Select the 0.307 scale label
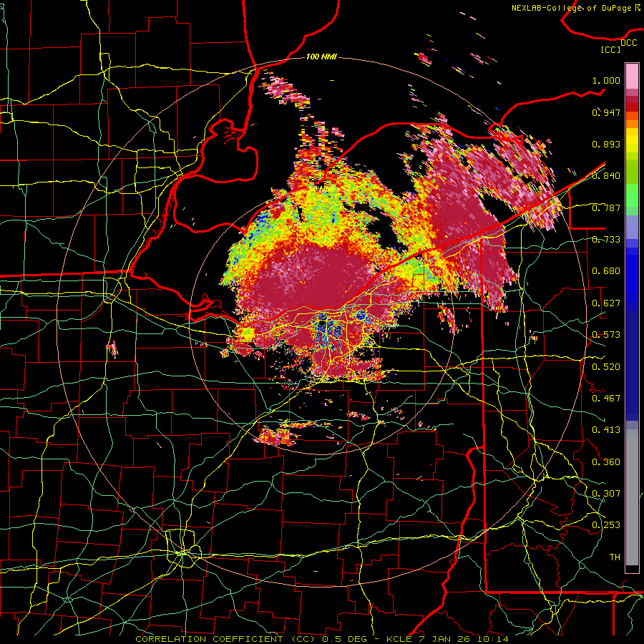This screenshot has width=644, height=644. click(606, 493)
